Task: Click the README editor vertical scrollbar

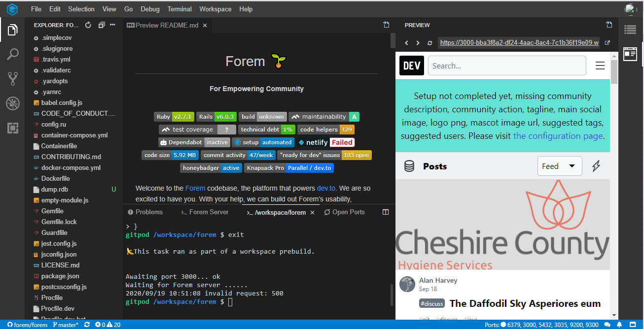Action: 393,40
